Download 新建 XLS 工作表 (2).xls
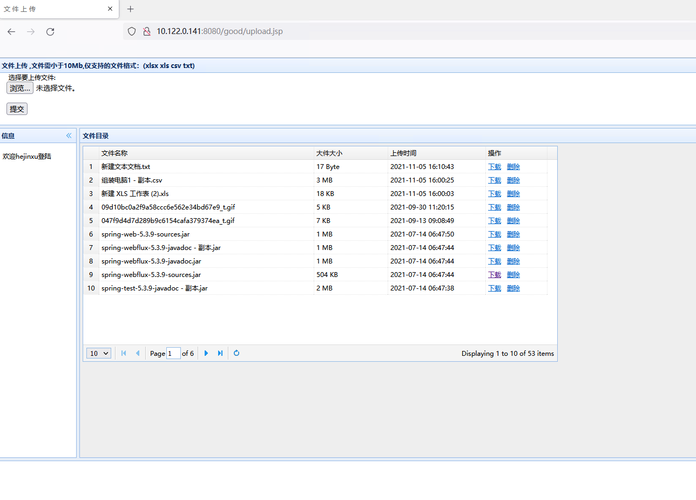 494,194
